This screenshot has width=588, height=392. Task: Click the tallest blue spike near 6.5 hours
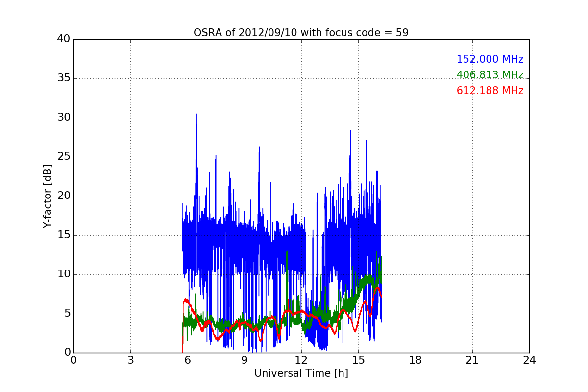[x=196, y=116]
